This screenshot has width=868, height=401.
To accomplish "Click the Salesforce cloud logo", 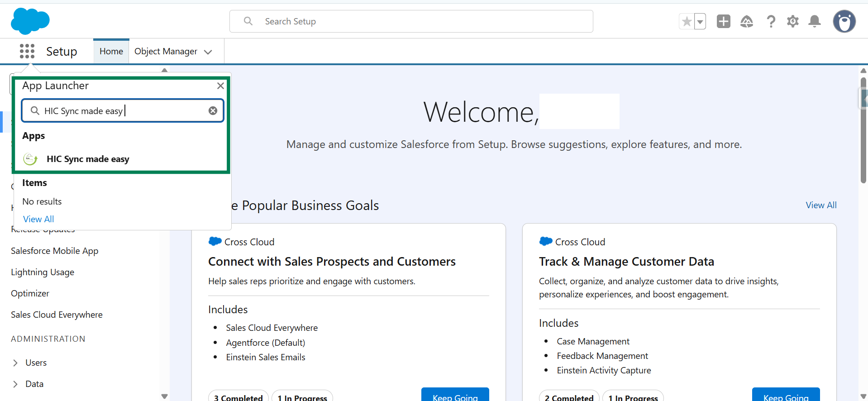I will [x=30, y=21].
